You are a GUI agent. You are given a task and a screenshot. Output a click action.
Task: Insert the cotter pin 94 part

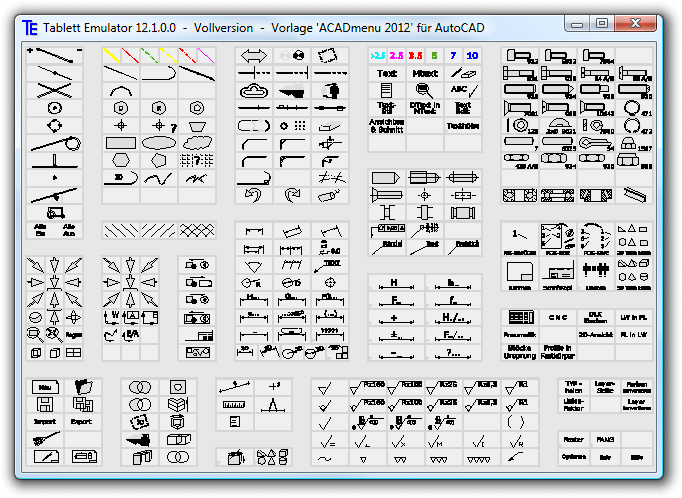[596, 143]
